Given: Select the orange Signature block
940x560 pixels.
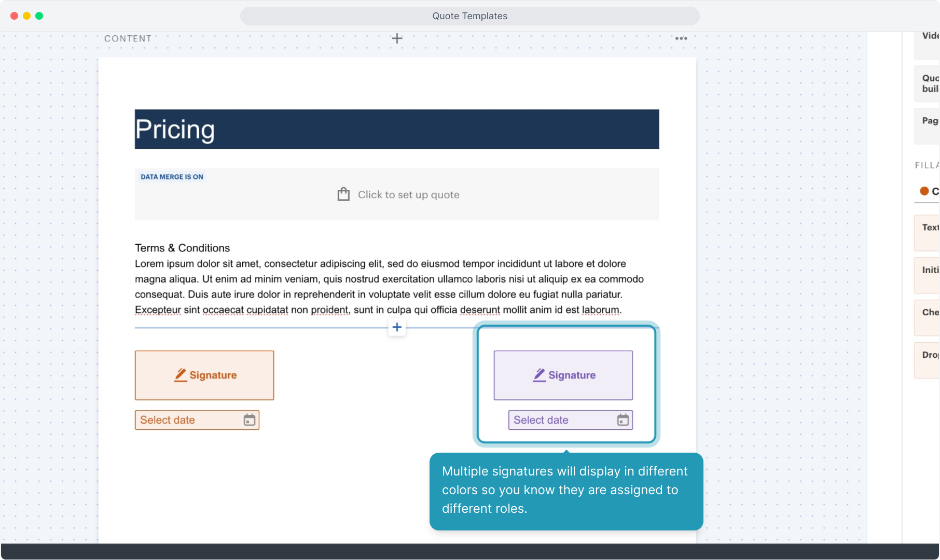Looking at the screenshot, I should point(204,375).
